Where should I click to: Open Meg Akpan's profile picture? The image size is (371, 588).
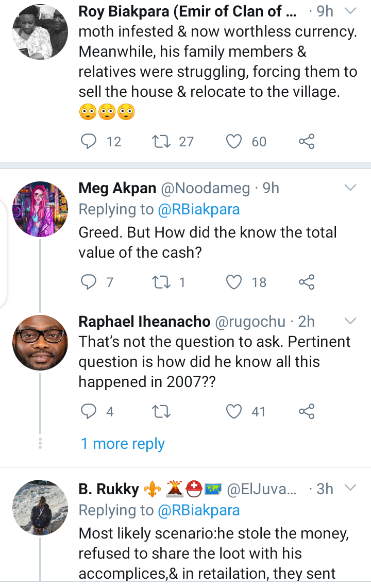coord(40,209)
